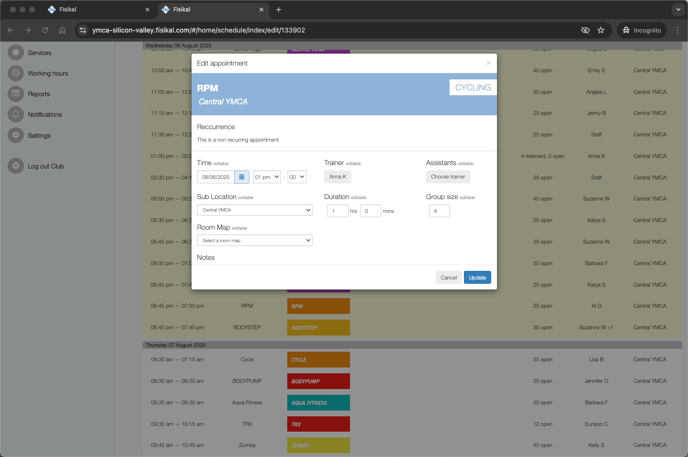Image resolution: width=688 pixels, height=457 pixels.
Task: Expand the tab search dropdown
Action: click(x=678, y=10)
